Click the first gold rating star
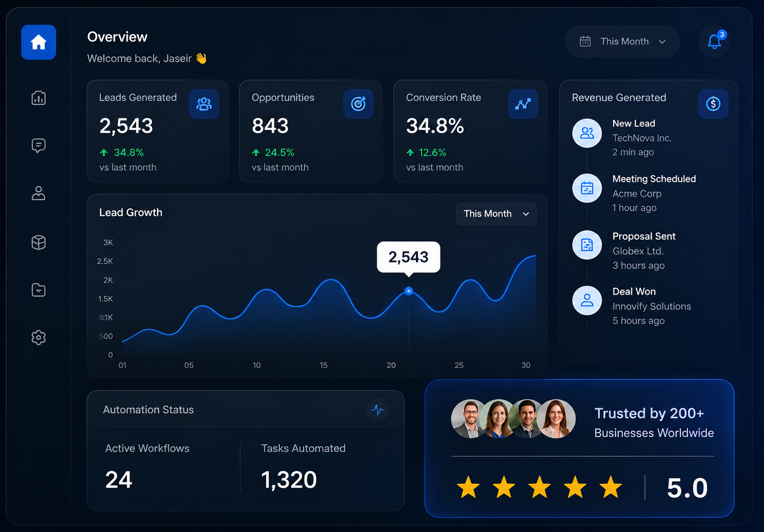The width and height of the screenshot is (764, 532). tap(468, 487)
